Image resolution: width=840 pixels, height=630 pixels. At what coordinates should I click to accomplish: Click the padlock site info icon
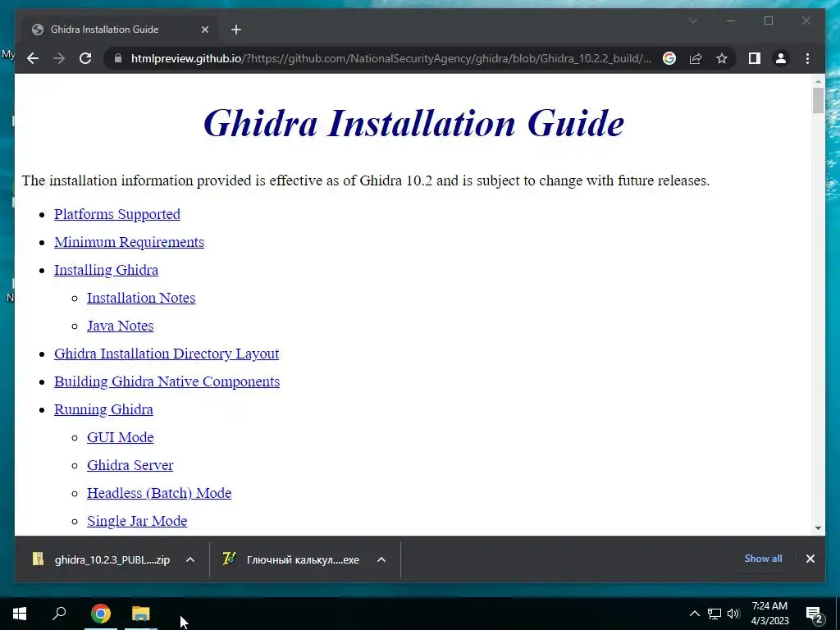pyautogui.click(x=118, y=58)
